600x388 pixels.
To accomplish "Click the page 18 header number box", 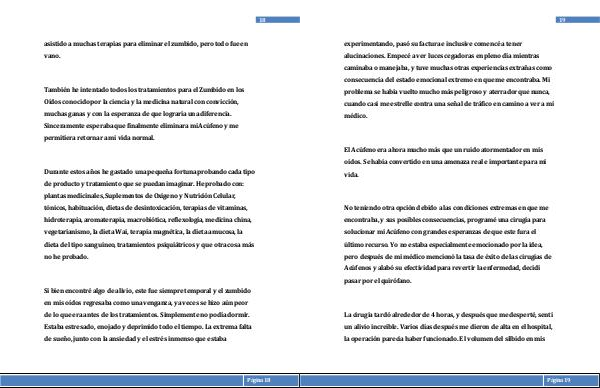I will tap(278, 20).
